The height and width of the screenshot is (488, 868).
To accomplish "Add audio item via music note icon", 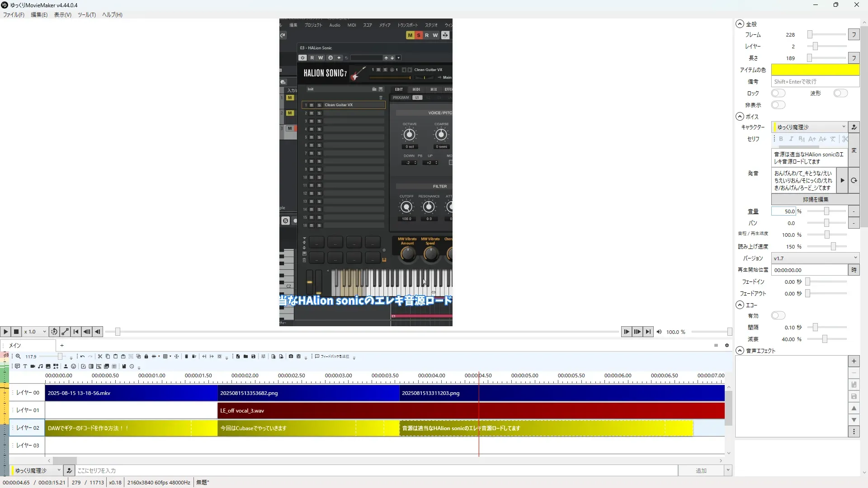I will 40,366.
